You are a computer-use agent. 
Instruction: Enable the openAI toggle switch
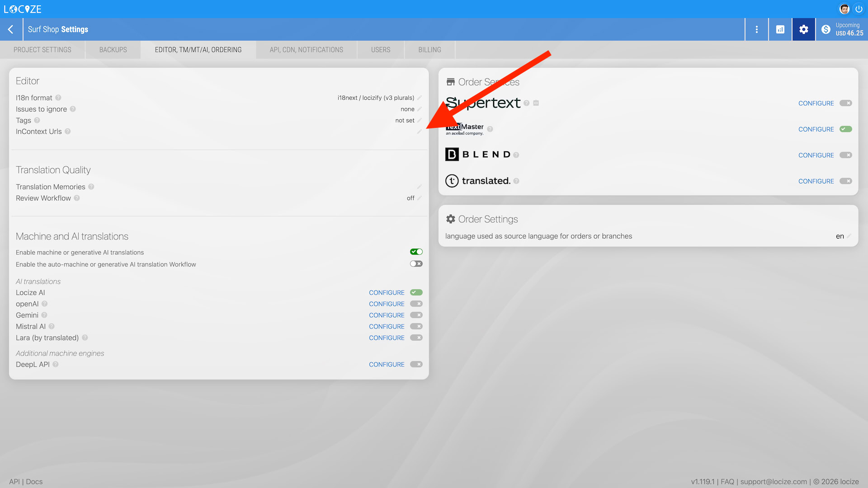click(x=416, y=304)
